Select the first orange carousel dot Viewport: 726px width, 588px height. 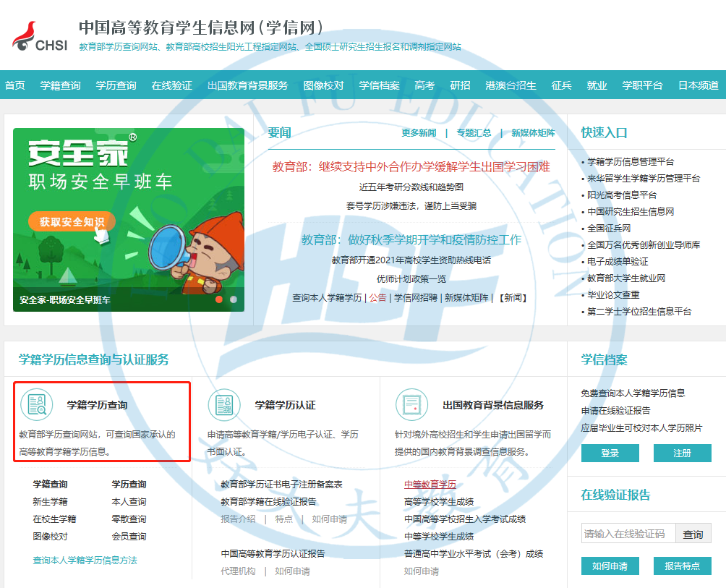click(x=219, y=299)
